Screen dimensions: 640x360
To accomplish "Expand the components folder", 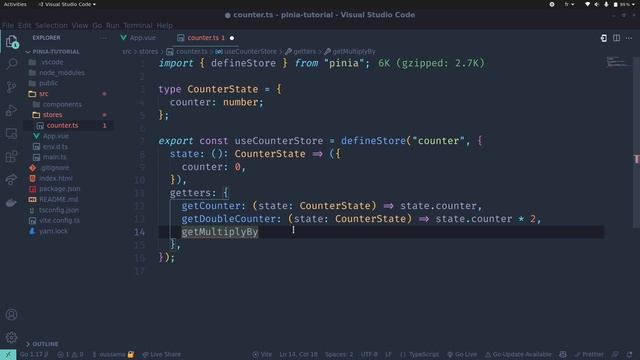I will (62, 104).
